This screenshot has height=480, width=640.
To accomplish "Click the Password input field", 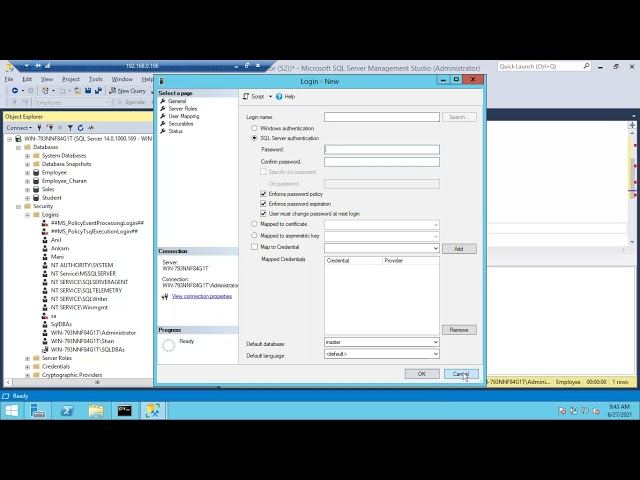I will (382, 149).
